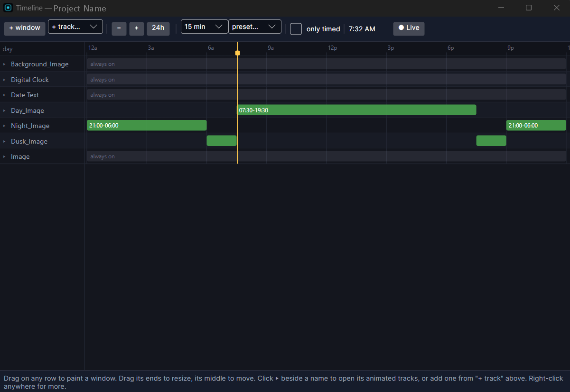Expand the Image track arrow

click(4, 156)
